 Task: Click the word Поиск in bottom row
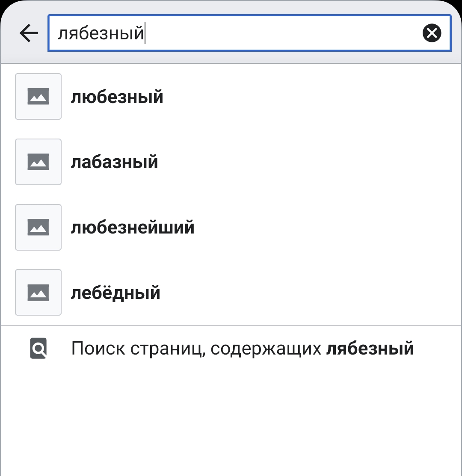coord(98,349)
